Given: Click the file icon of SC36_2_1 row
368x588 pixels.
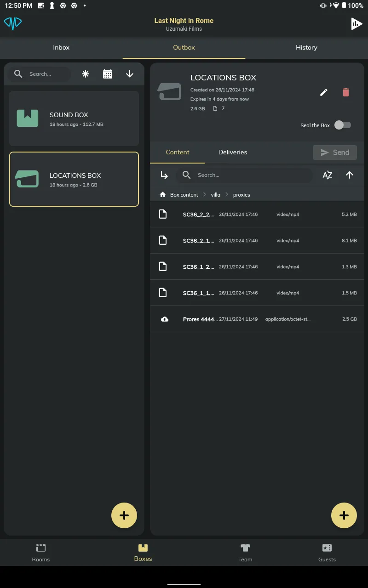Looking at the screenshot, I should [x=163, y=240].
